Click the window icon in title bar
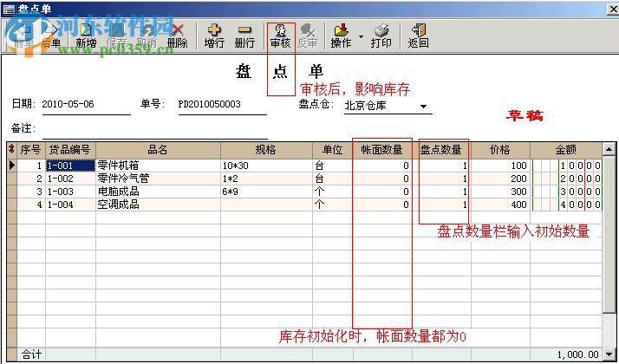The image size is (619, 364). (9, 9)
